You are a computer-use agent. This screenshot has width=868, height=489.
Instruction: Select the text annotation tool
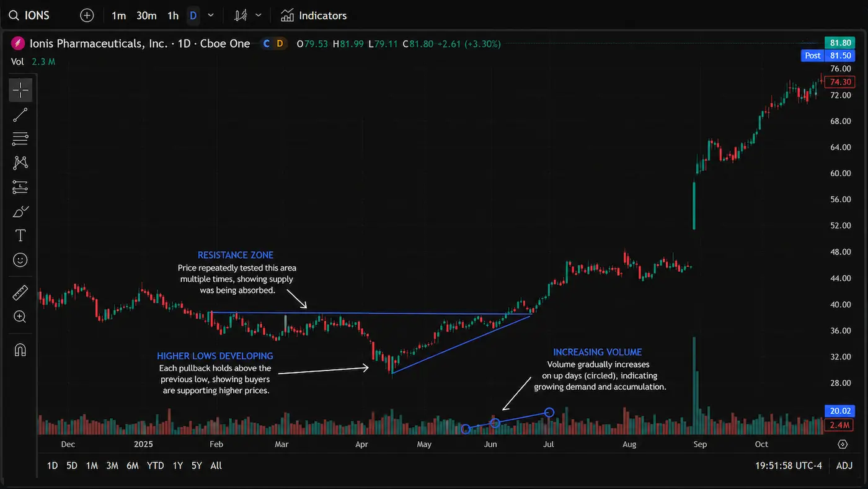click(20, 236)
